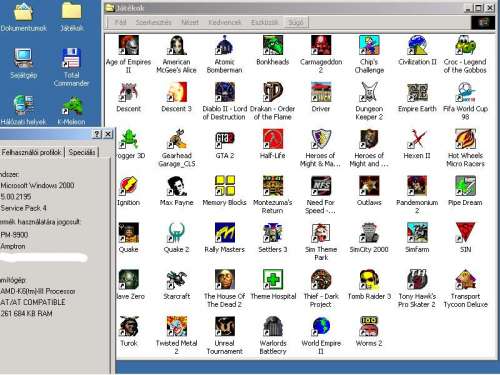Select the Warlords Battlecry icon
This screenshot has width=500, height=375.
click(x=273, y=326)
